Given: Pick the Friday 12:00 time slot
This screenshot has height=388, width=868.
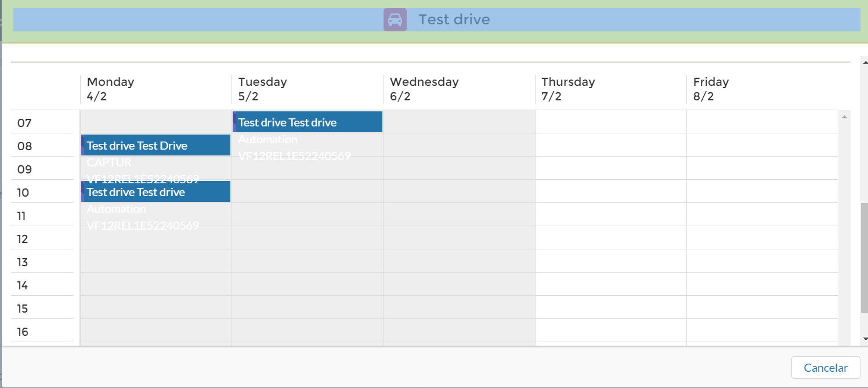Looking at the screenshot, I should 762,238.
